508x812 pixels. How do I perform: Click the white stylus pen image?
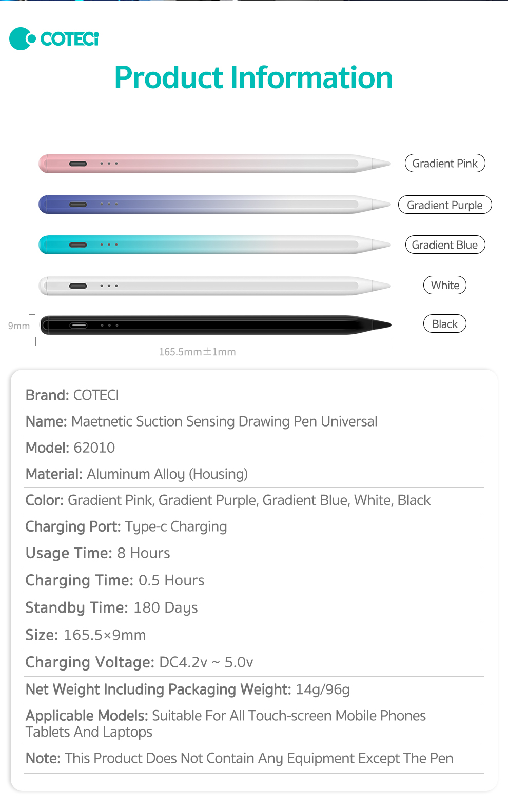(214, 286)
